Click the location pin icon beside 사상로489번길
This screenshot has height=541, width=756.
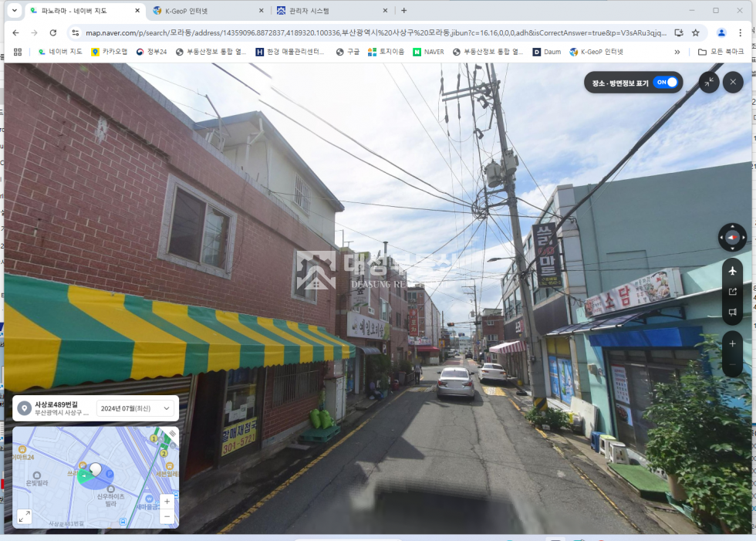(24, 408)
